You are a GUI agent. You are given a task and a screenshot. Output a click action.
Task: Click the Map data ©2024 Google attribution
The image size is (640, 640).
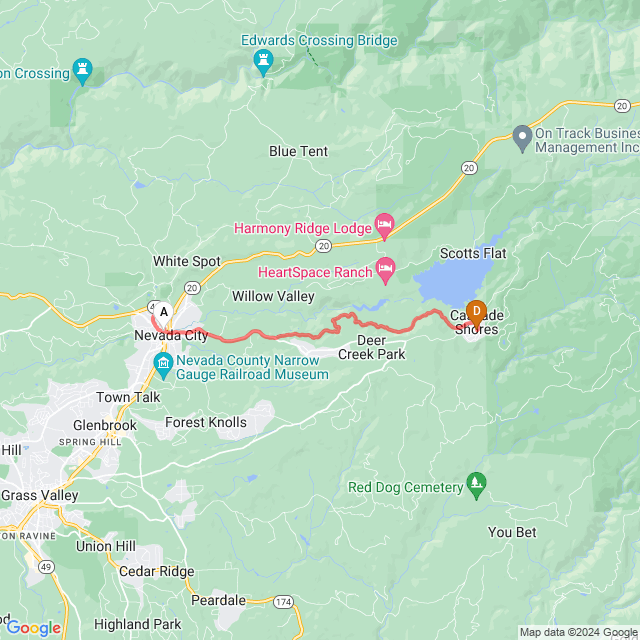coord(579,633)
